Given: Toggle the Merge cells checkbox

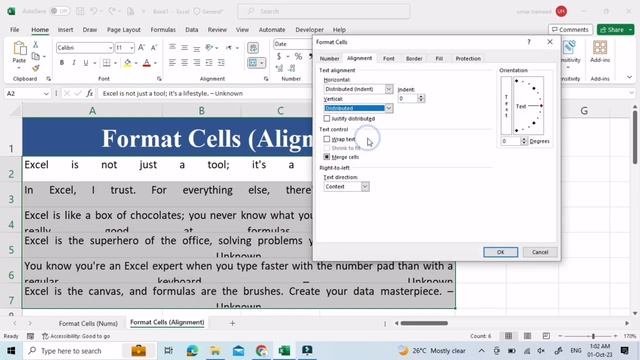Looking at the screenshot, I should point(327,157).
